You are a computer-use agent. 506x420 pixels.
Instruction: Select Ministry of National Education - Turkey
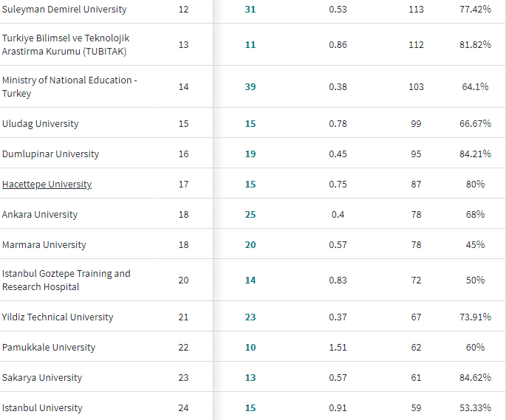[x=69, y=86]
